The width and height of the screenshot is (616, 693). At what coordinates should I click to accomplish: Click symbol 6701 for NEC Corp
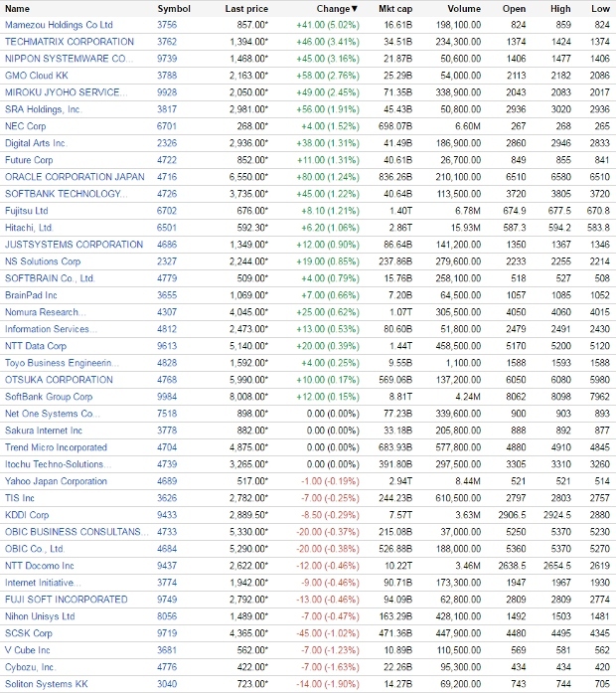point(167,126)
